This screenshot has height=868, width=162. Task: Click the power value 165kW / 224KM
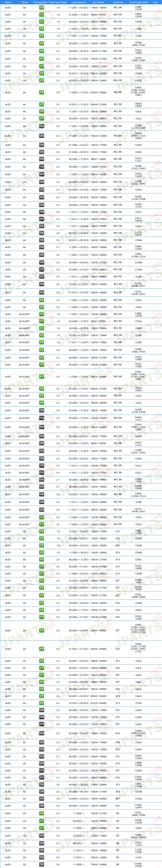point(98,80)
